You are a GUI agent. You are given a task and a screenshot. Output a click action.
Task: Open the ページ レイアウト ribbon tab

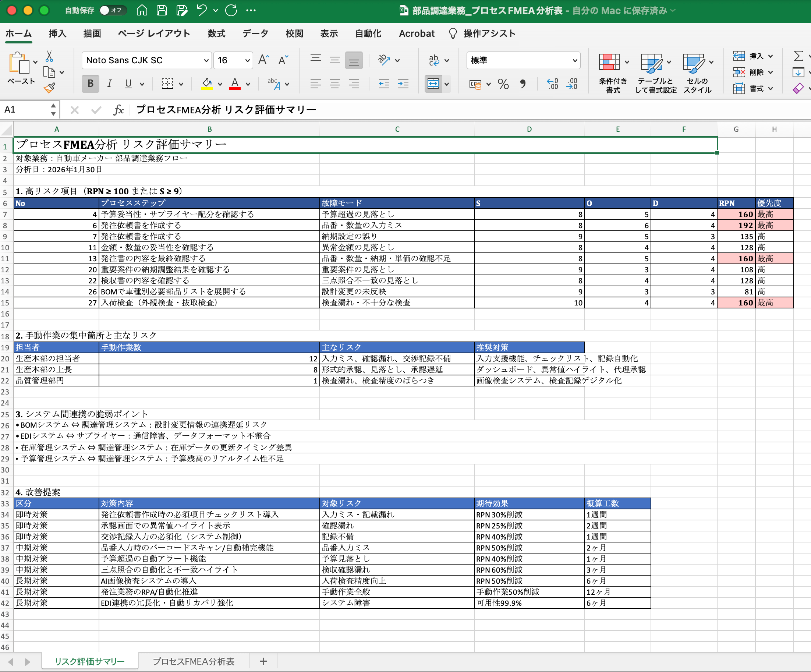pos(154,33)
